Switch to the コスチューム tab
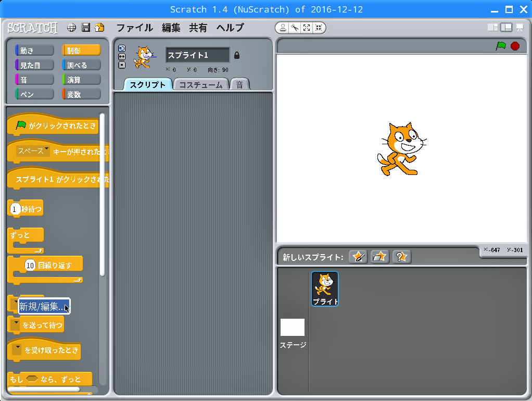This screenshot has height=401, width=532. click(x=201, y=84)
